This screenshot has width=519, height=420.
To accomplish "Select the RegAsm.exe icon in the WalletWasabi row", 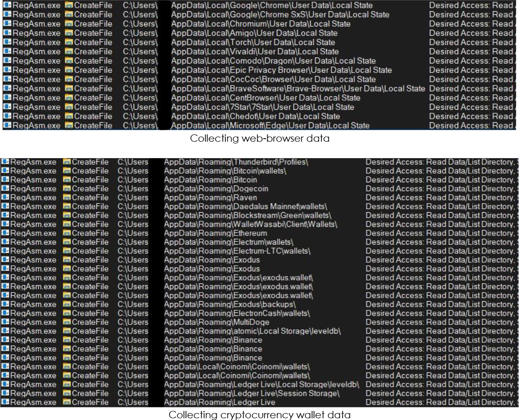I will (5, 224).
